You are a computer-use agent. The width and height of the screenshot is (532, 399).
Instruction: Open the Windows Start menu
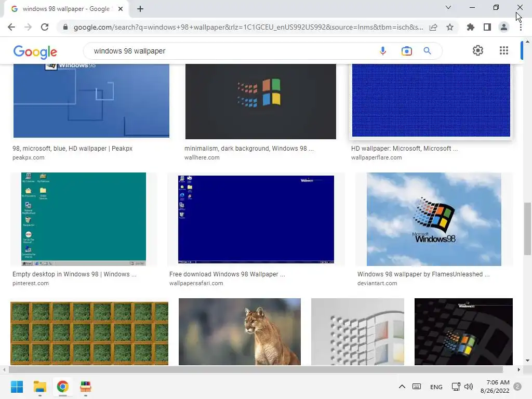click(x=17, y=387)
